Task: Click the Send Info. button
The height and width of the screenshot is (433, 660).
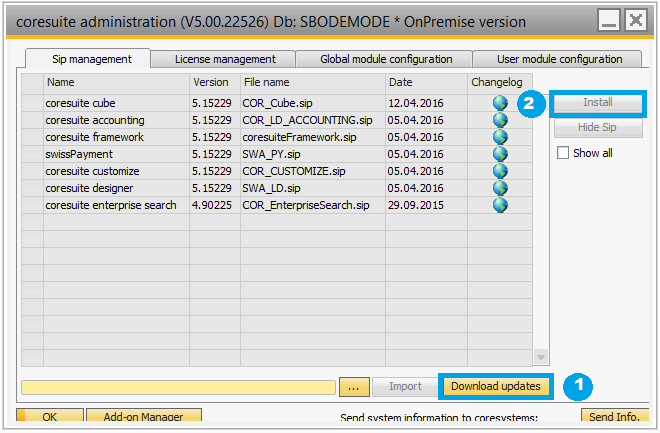Action: tap(614, 416)
